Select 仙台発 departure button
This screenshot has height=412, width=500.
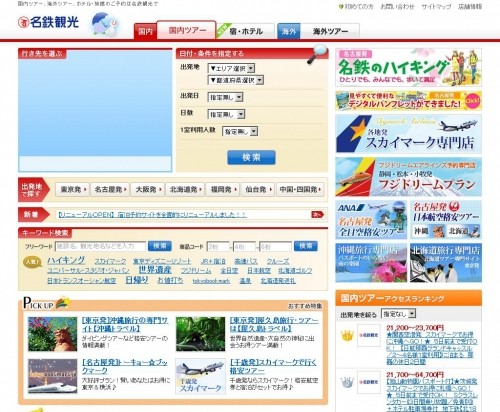click(258, 189)
